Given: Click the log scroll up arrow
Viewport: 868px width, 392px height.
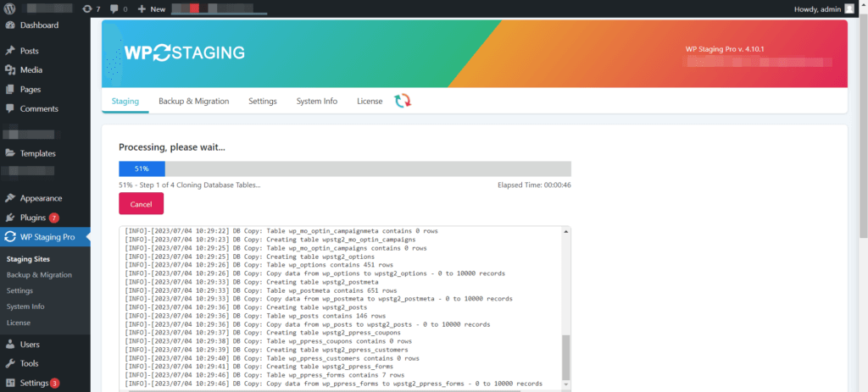Looking at the screenshot, I should coord(565,231).
